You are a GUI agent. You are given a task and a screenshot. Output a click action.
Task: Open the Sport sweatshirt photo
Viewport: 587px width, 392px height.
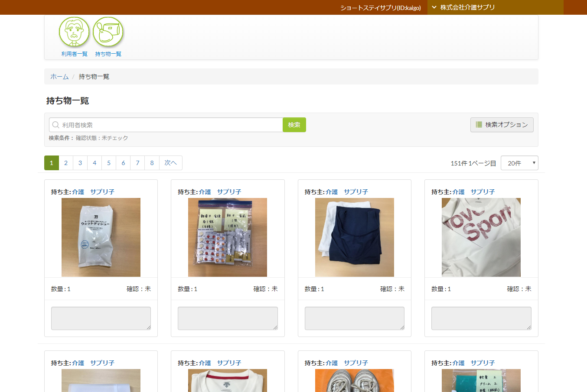coord(481,237)
